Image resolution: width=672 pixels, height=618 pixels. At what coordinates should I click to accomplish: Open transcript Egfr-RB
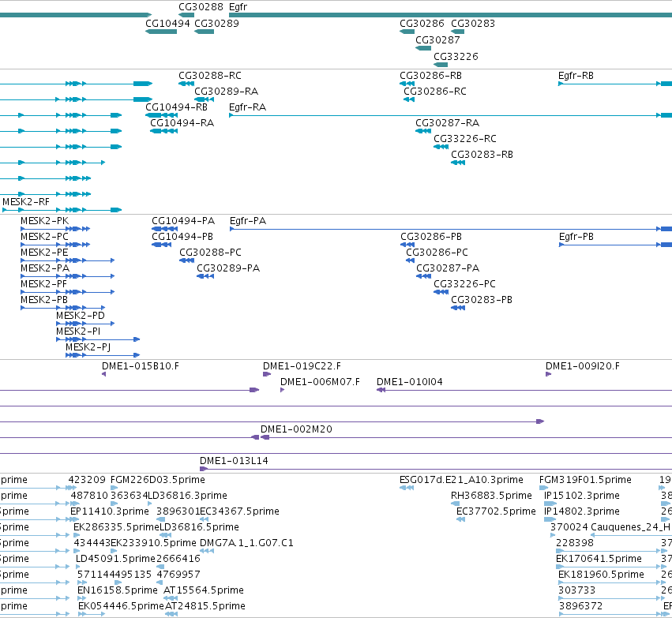(x=576, y=76)
